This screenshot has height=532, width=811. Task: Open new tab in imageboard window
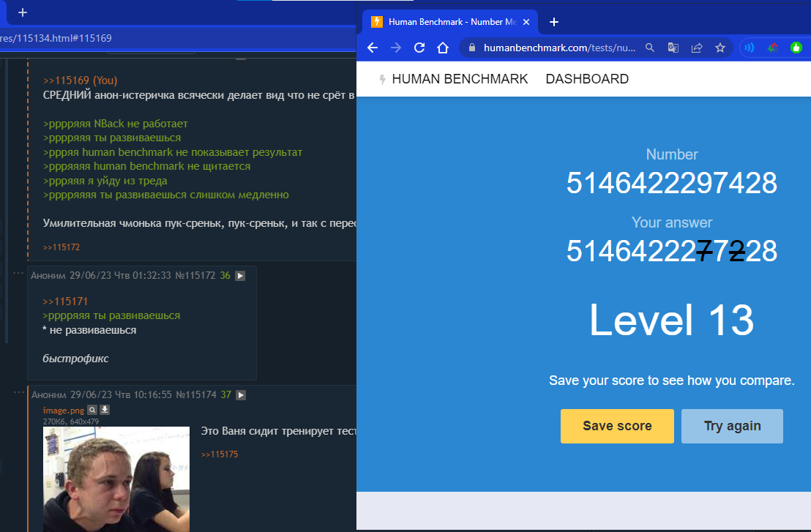(x=22, y=12)
